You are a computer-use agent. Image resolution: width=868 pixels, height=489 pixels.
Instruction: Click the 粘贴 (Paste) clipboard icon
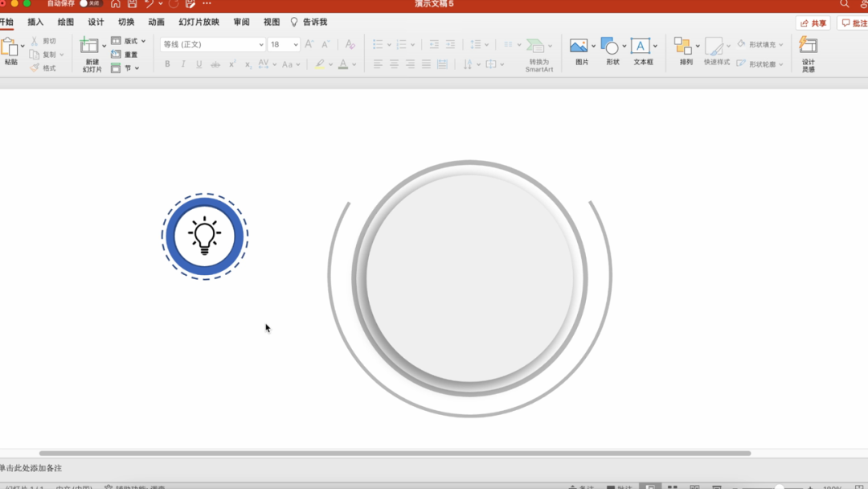click(x=10, y=47)
